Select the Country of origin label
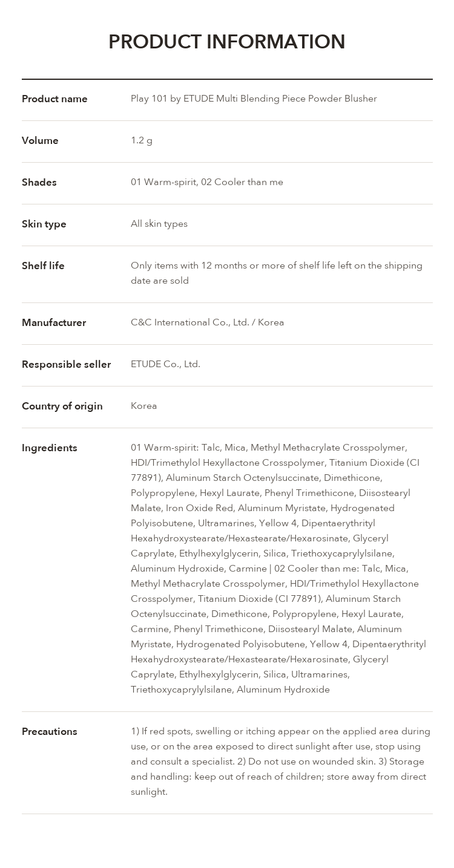This screenshot has width=454, height=868. point(62,406)
